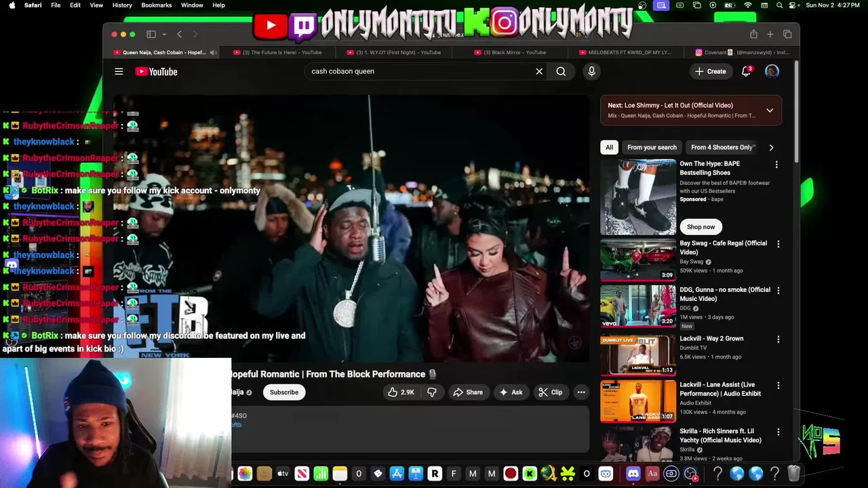Viewport: 868px width, 488px height.
Task: Open the YouTube notifications bell
Action: pos(746,71)
